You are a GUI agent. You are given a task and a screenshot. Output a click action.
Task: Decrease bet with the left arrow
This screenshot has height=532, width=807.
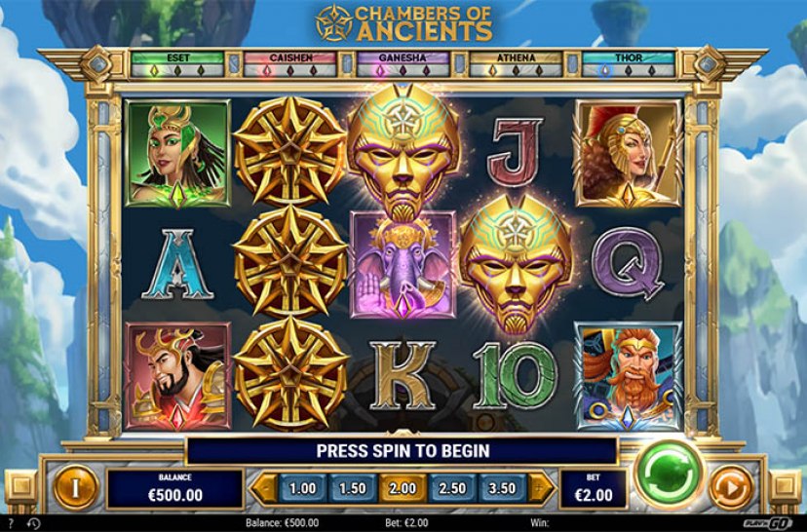pos(265,488)
